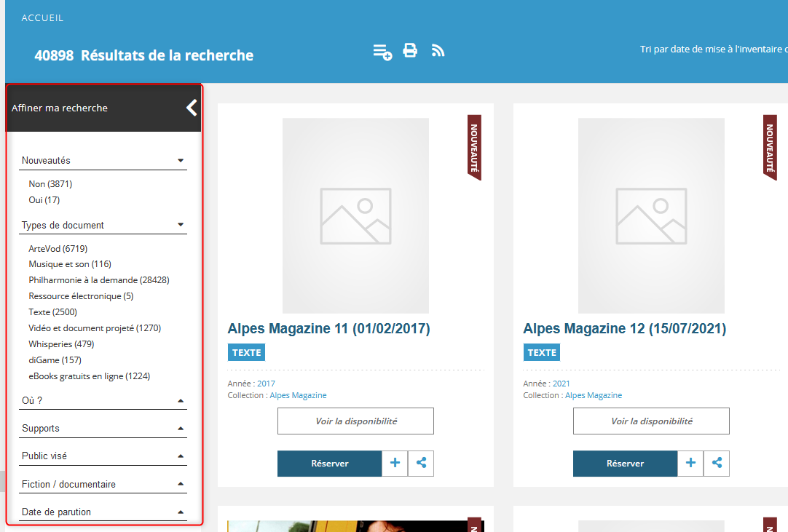Open the Alpes Magazine 11 cover thumbnail
The width and height of the screenshot is (788, 532).
tap(355, 215)
